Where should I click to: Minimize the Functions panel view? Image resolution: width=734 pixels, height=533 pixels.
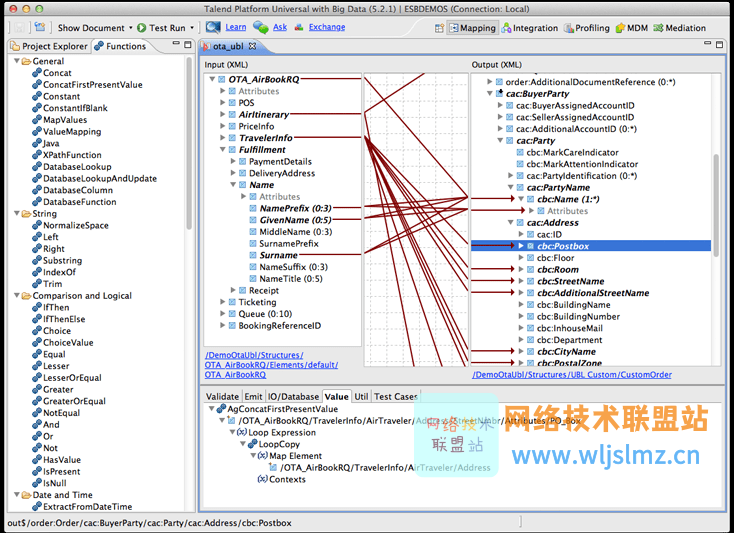pos(176,44)
